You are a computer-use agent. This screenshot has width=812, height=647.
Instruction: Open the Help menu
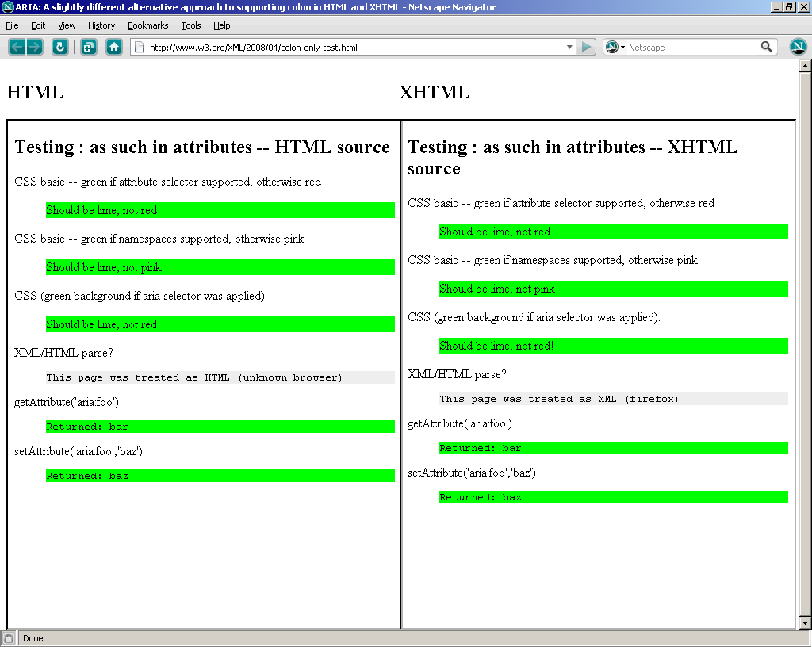point(222,25)
